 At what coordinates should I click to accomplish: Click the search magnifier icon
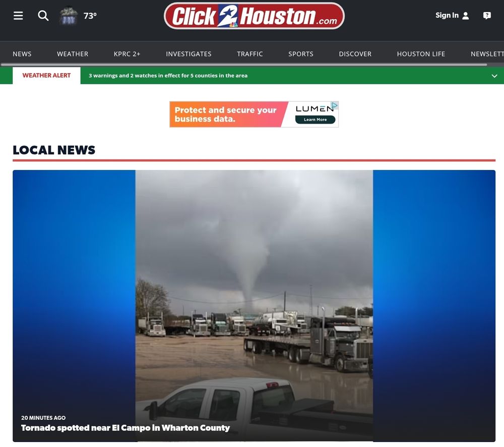[43, 16]
